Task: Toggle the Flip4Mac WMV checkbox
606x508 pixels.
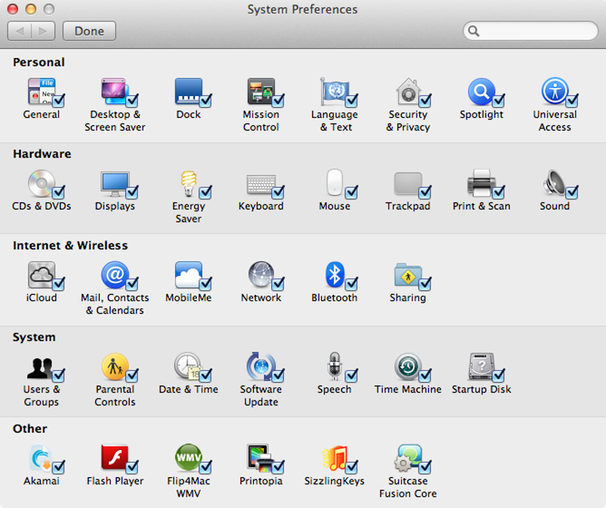Action: point(205,467)
